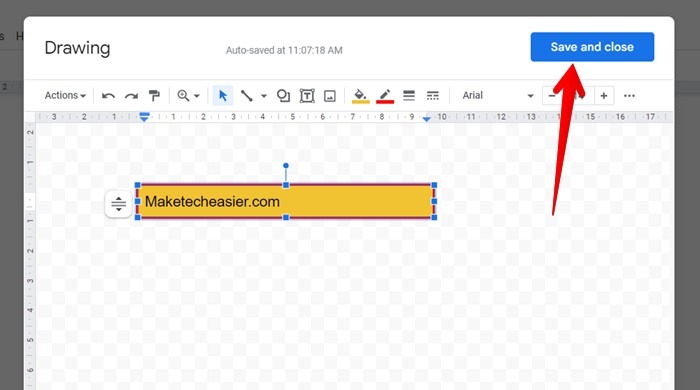Pick the Line tool
The width and height of the screenshot is (700, 390).
[246, 95]
